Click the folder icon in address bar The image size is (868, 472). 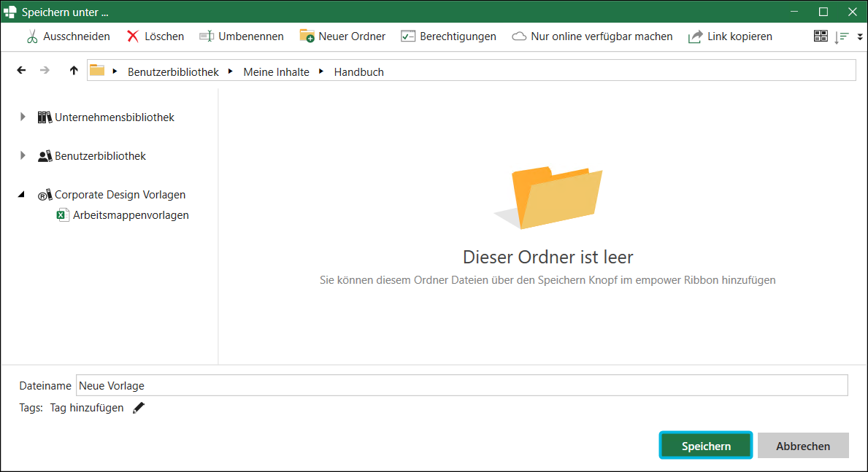(x=97, y=70)
